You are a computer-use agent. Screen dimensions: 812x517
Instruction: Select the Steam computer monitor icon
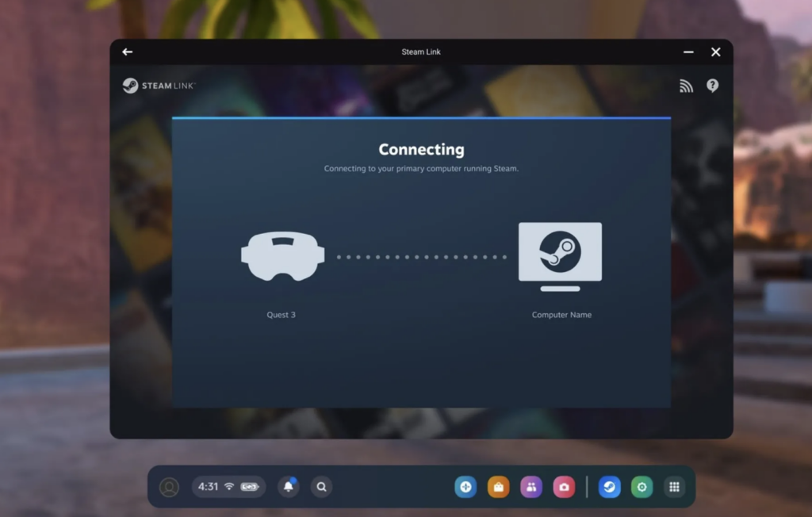(561, 257)
